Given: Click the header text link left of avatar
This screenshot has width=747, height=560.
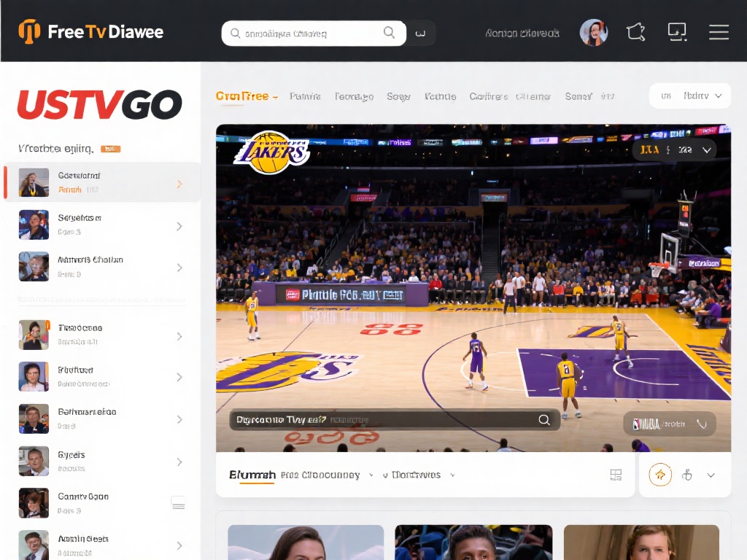Looking at the screenshot, I should (522, 34).
